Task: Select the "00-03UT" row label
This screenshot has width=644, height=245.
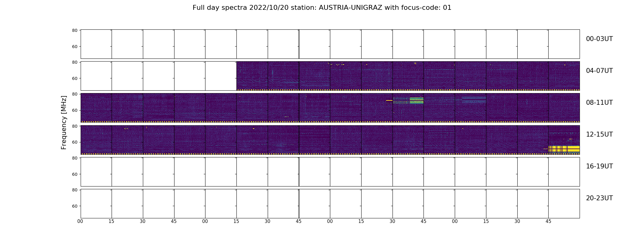Action: [599, 39]
